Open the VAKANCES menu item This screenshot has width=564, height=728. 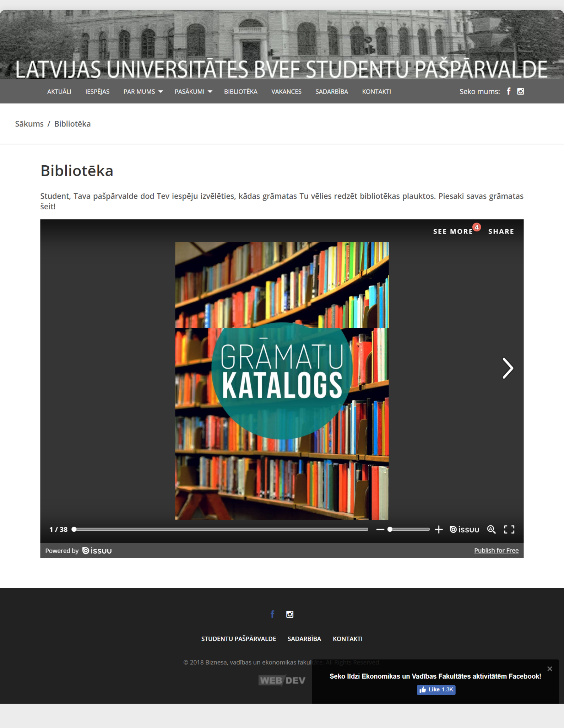(x=286, y=92)
